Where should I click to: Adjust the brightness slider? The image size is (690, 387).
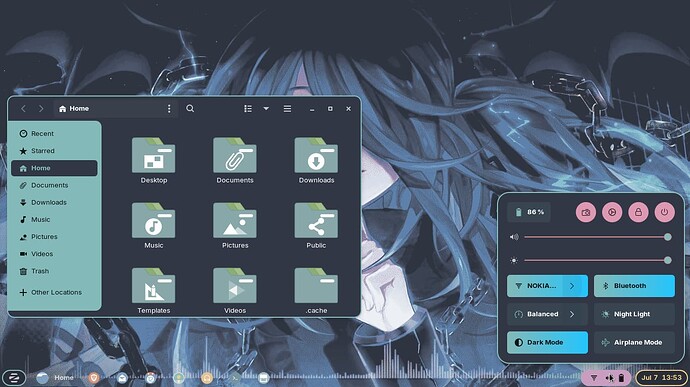pyautogui.click(x=597, y=260)
